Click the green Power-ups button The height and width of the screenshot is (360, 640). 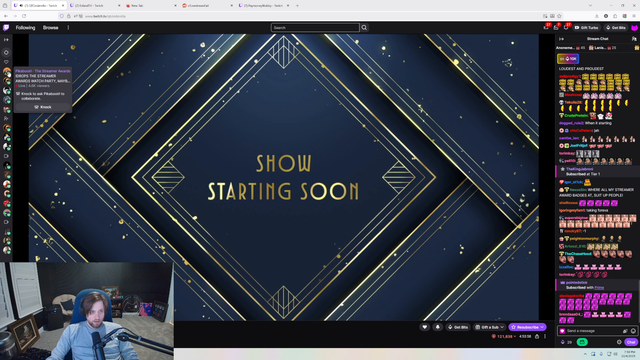tap(582, 342)
